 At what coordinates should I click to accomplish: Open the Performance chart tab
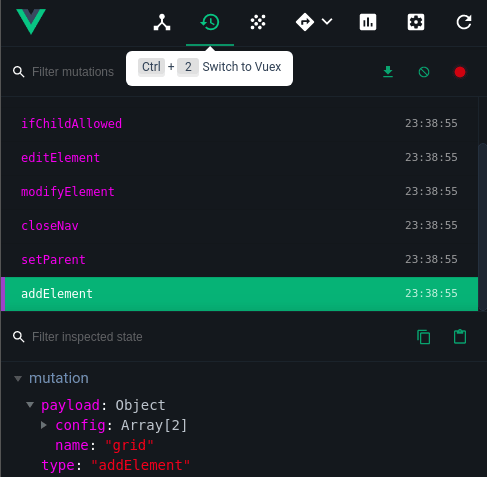pyautogui.click(x=368, y=22)
